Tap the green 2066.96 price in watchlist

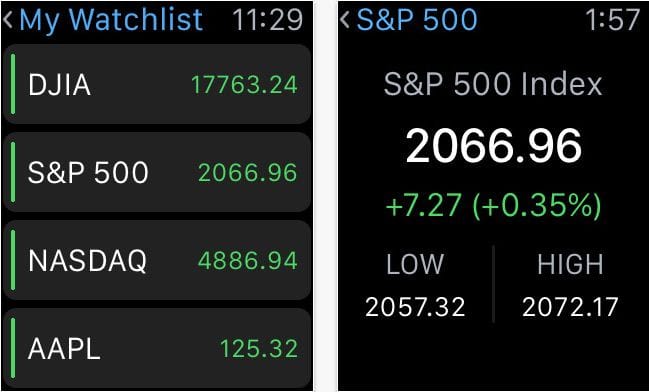tap(248, 173)
